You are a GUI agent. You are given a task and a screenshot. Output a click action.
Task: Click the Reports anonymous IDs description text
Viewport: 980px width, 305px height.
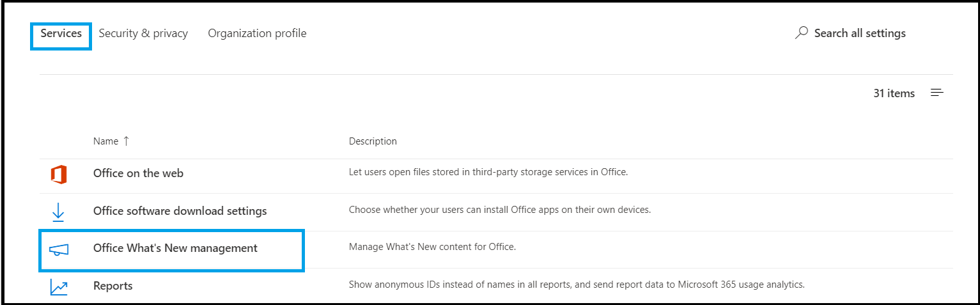[577, 285]
